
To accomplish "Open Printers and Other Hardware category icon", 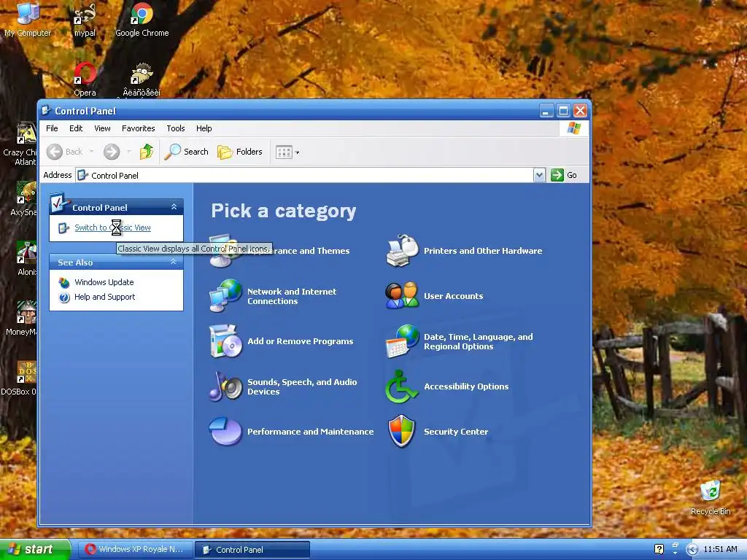I will pos(402,251).
